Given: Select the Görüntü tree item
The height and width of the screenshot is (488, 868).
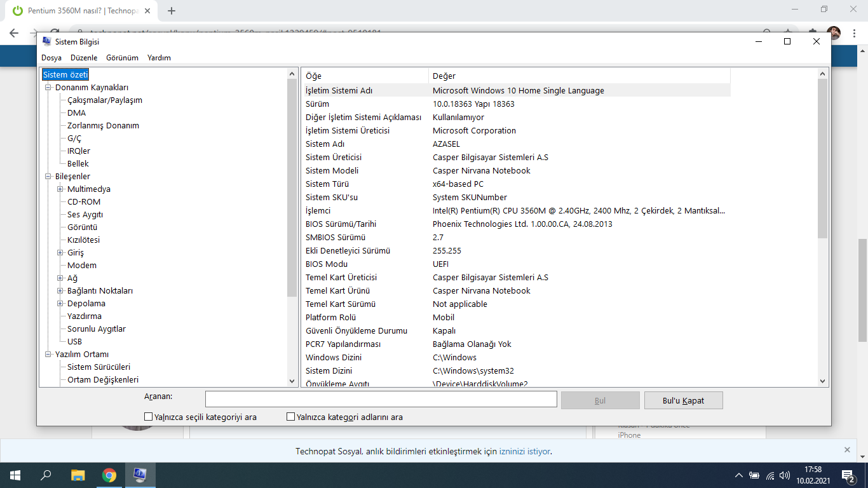Looking at the screenshot, I should pyautogui.click(x=82, y=227).
